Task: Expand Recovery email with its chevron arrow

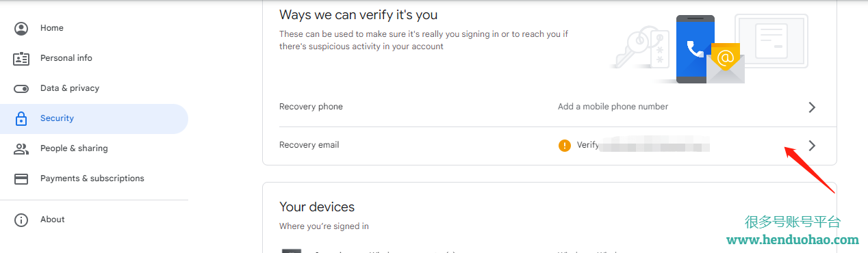Action: 812,145
